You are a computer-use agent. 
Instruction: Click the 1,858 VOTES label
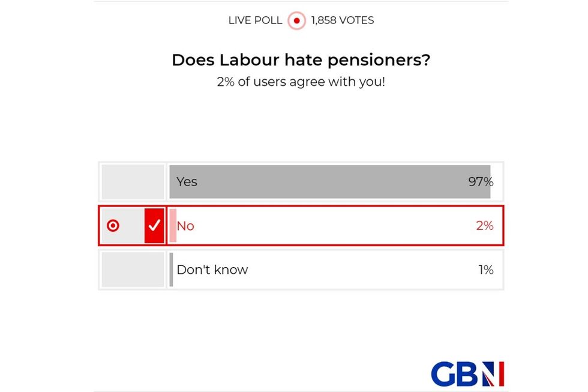point(341,20)
